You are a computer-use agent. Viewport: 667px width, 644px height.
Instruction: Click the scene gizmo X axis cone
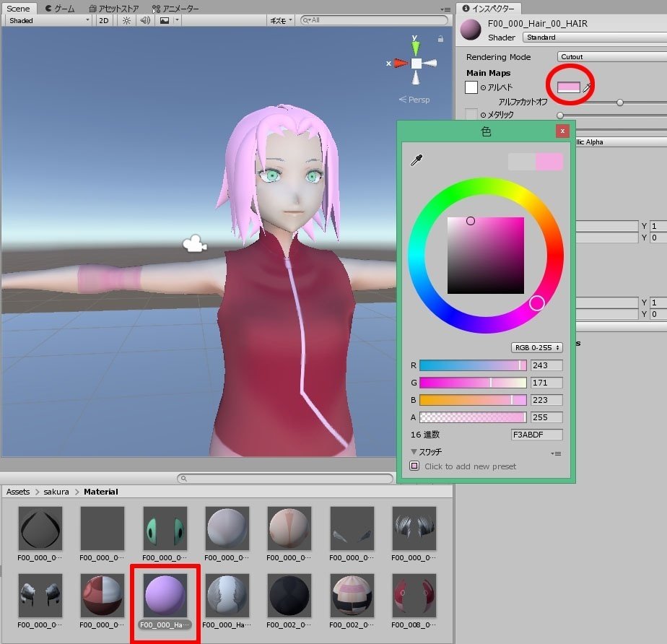pyautogui.click(x=401, y=63)
